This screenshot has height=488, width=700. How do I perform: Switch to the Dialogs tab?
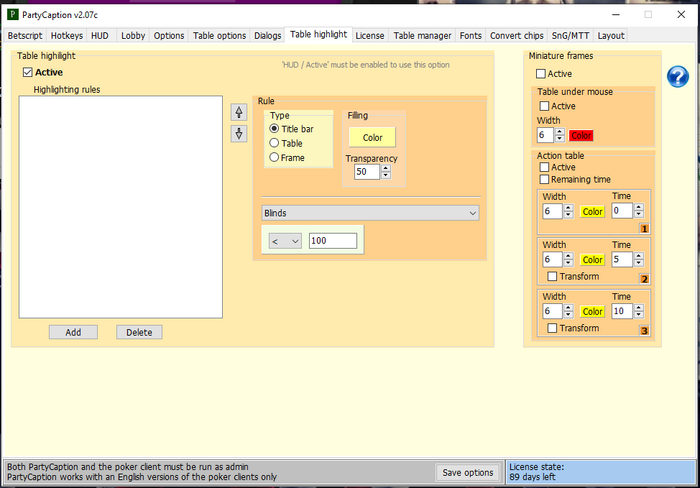pyautogui.click(x=267, y=36)
